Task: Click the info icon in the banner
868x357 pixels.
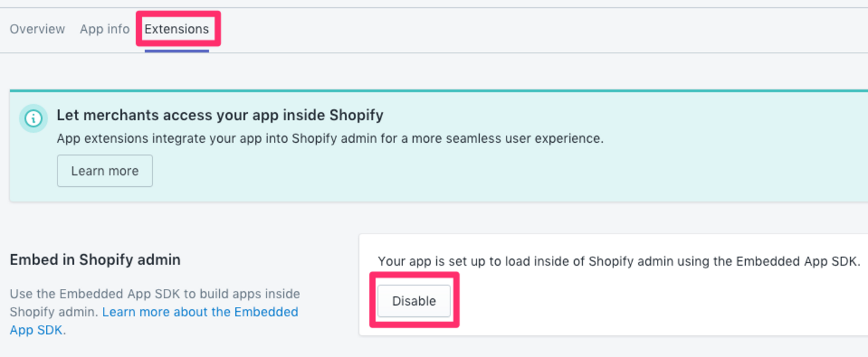Action: pos(33,119)
